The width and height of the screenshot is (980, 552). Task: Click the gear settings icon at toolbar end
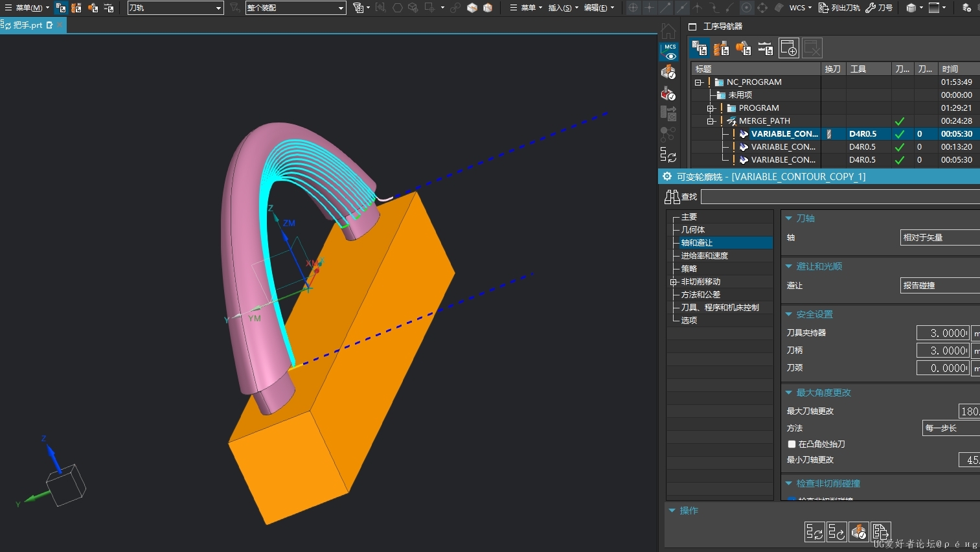(x=966, y=8)
